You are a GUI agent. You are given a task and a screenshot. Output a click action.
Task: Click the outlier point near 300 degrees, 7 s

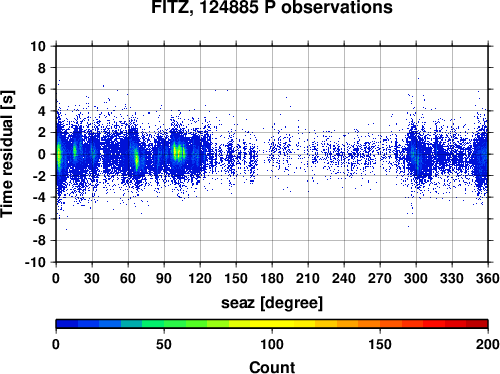click(418, 78)
